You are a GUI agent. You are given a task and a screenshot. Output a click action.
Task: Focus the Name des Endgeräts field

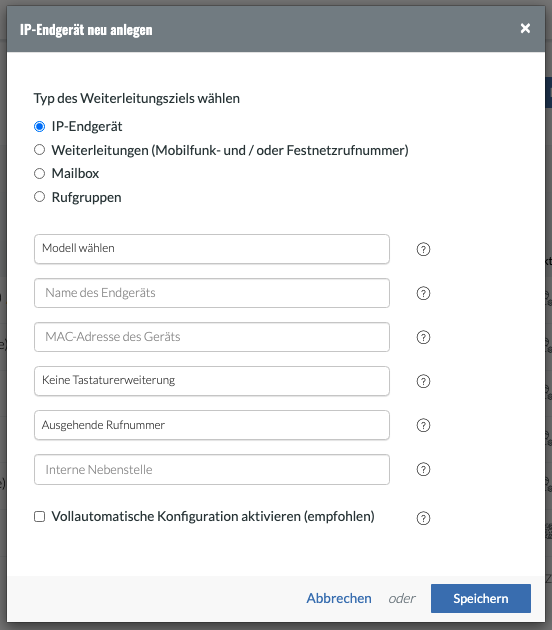point(212,293)
